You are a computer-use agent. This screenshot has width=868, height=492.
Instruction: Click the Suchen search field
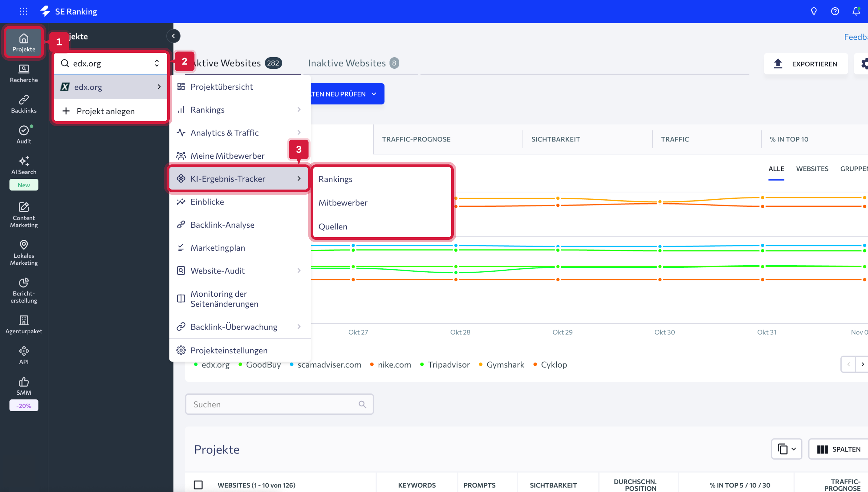[x=274, y=404]
